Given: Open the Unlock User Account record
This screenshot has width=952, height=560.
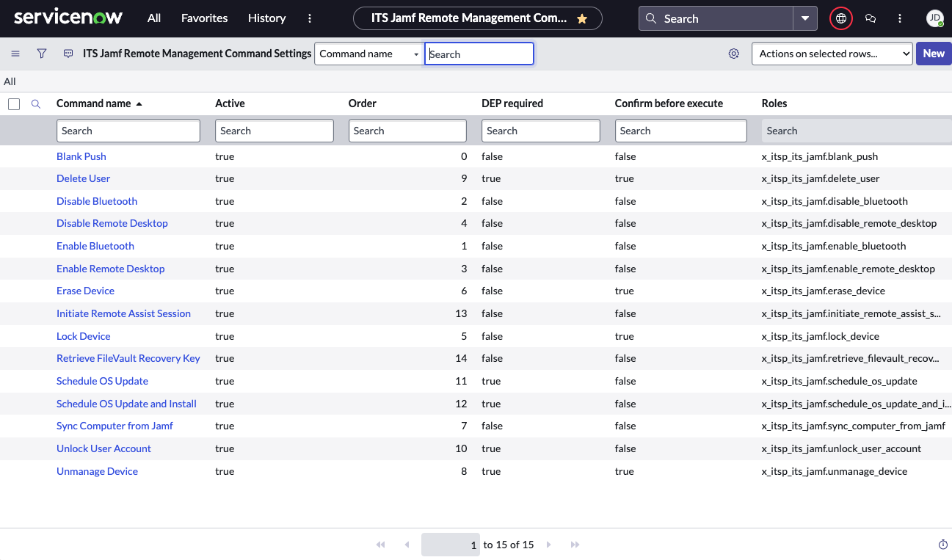Looking at the screenshot, I should coord(103,448).
